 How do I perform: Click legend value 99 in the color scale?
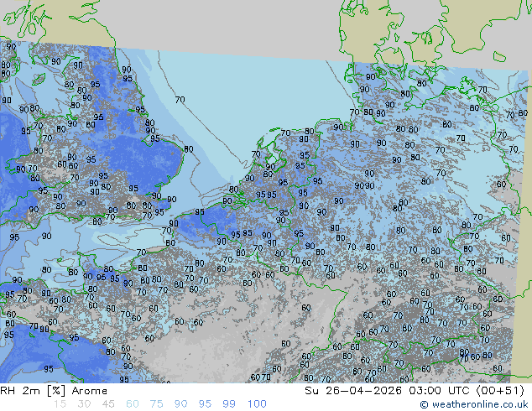pyautogui.click(x=229, y=404)
